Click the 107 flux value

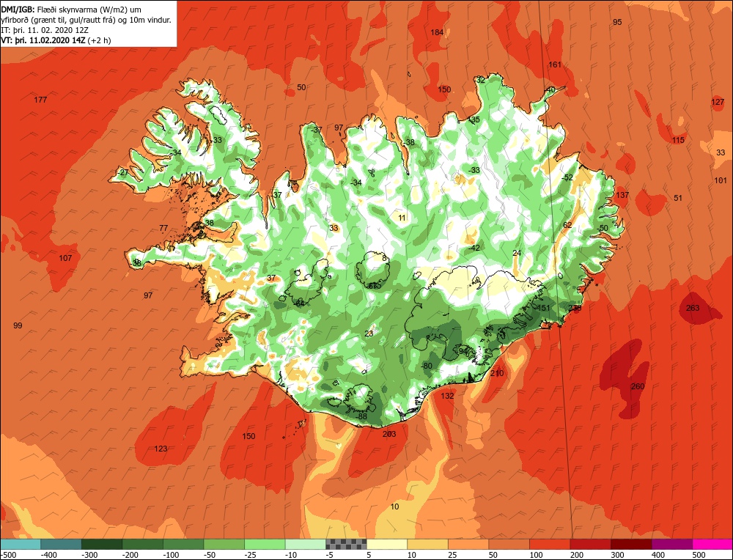(65, 258)
